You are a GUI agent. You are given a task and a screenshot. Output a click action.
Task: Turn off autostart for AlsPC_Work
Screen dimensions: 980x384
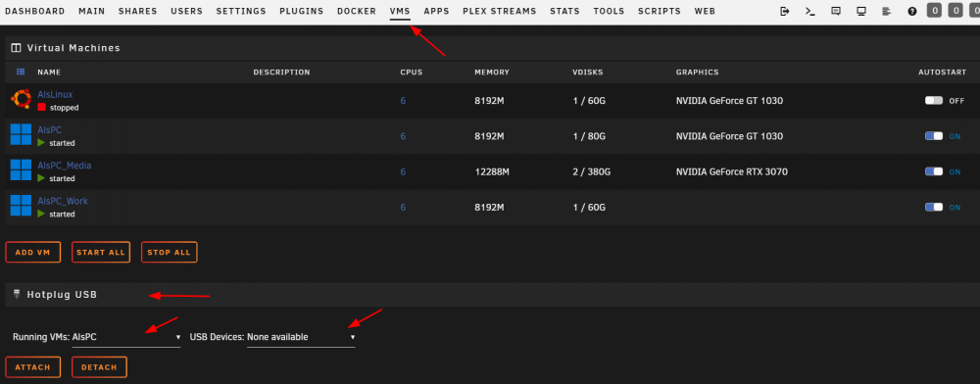[x=934, y=208]
